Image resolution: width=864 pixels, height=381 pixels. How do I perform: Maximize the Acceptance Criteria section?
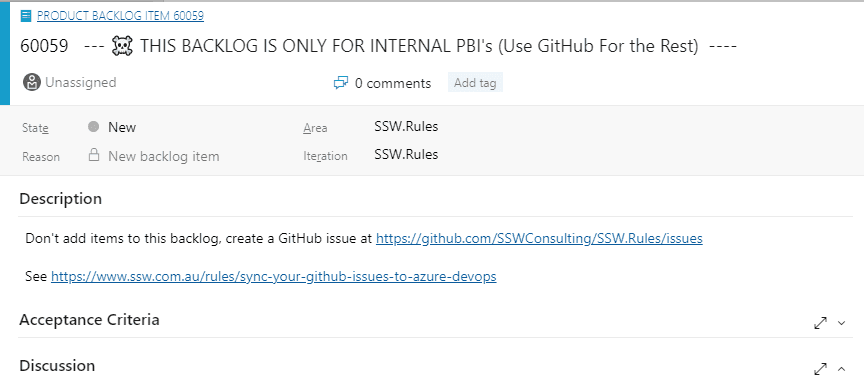(x=820, y=323)
